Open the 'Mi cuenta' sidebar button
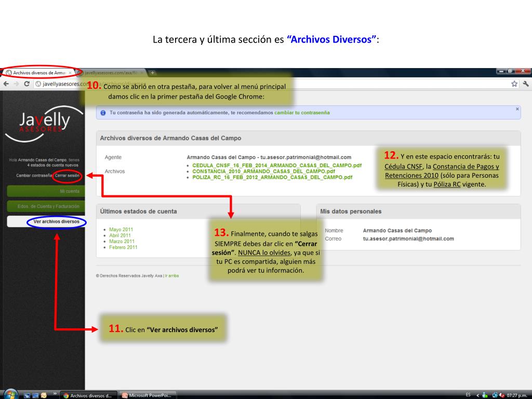Image resolution: width=532 pixels, height=399 pixels. [x=46, y=191]
